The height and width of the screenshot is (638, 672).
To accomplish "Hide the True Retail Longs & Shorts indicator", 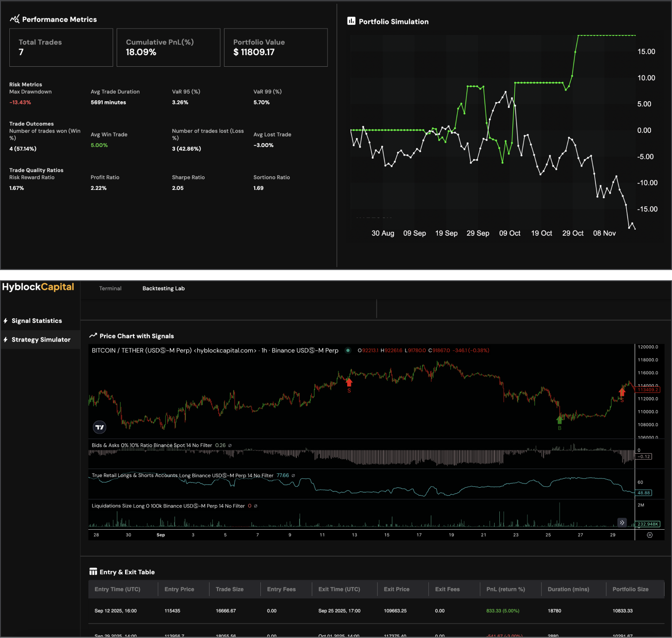I will [294, 476].
